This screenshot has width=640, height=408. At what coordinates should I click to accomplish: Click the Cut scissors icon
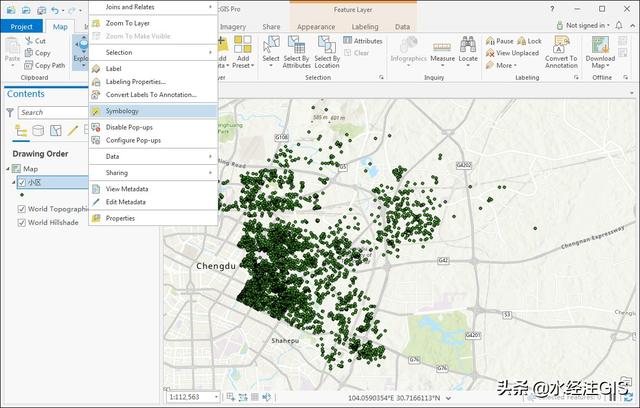[29, 40]
